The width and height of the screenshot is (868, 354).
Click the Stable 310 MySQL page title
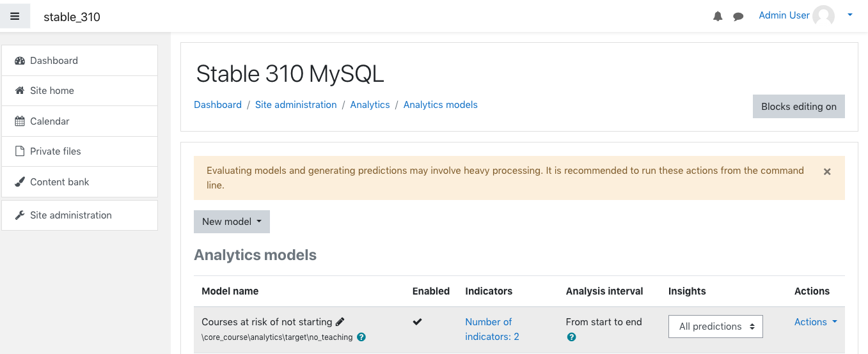point(290,74)
